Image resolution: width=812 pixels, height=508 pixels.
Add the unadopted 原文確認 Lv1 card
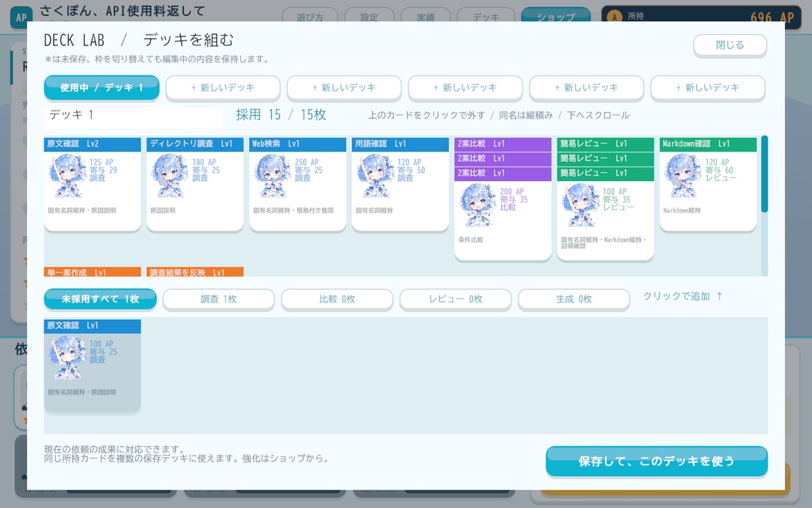92,365
